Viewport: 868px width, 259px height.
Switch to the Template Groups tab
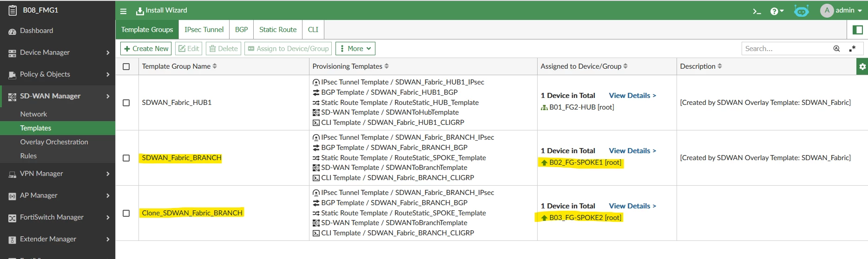147,29
